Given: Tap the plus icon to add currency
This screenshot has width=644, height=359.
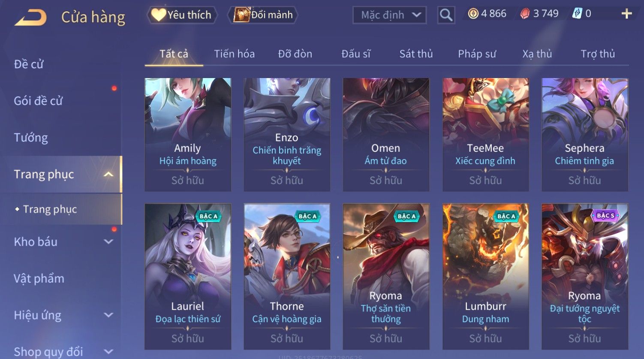Looking at the screenshot, I should (x=626, y=14).
